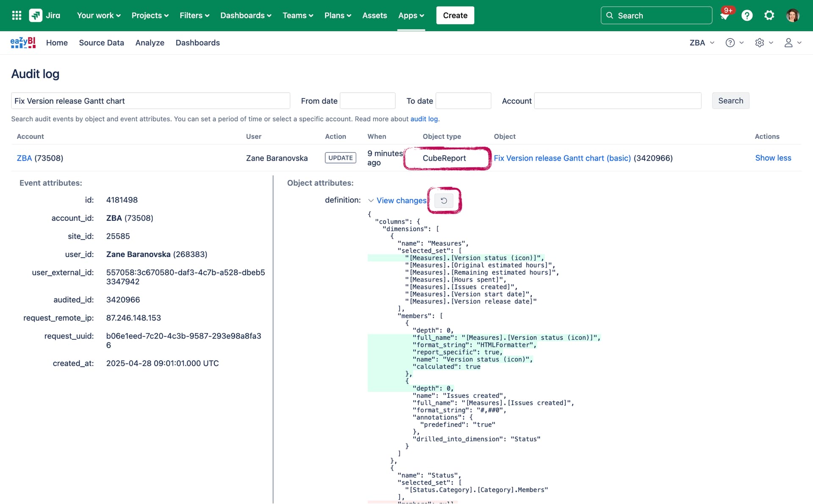The width and height of the screenshot is (813, 504).
Task: Open the audit log documentation link
Action: point(424,119)
